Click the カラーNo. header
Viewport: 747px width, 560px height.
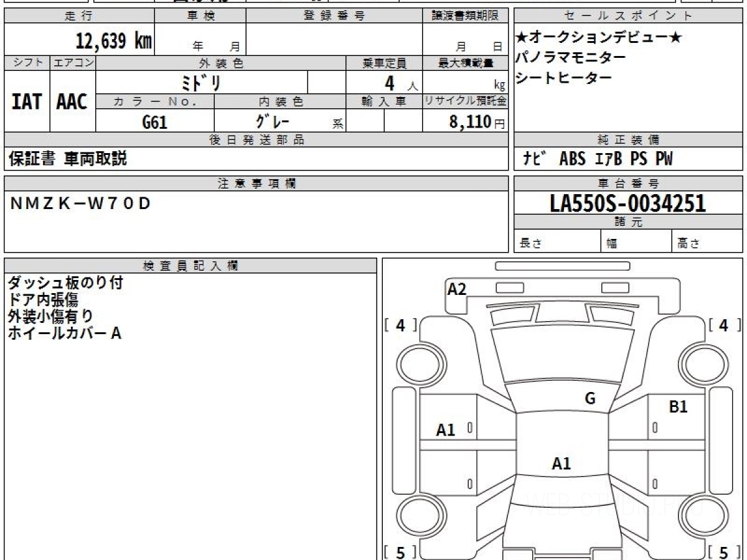coord(155,101)
